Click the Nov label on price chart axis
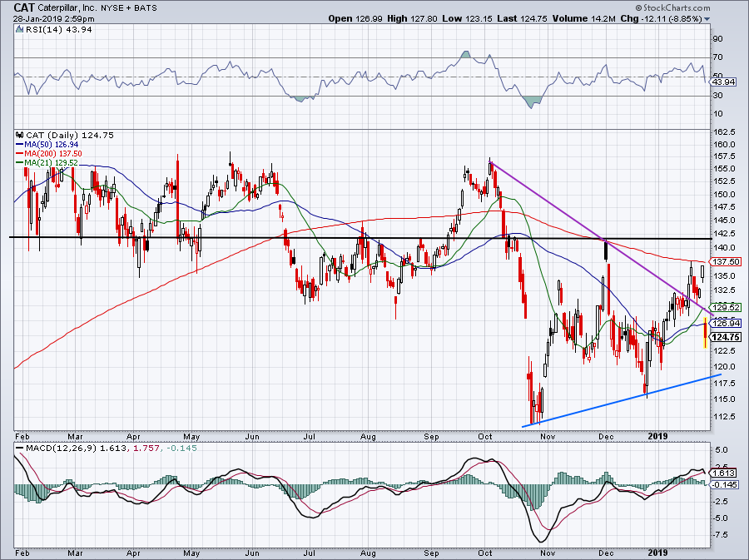749x560 pixels. tap(548, 436)
